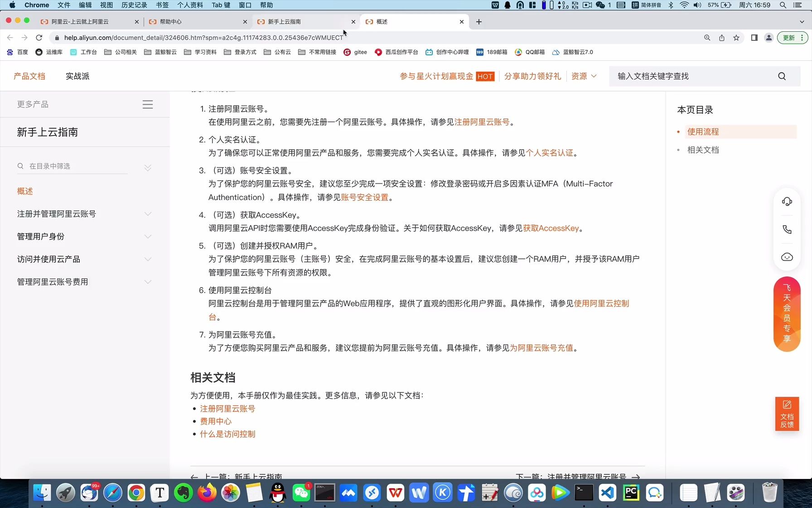Click the 飞天会员专享 banner

pos(787,314)
